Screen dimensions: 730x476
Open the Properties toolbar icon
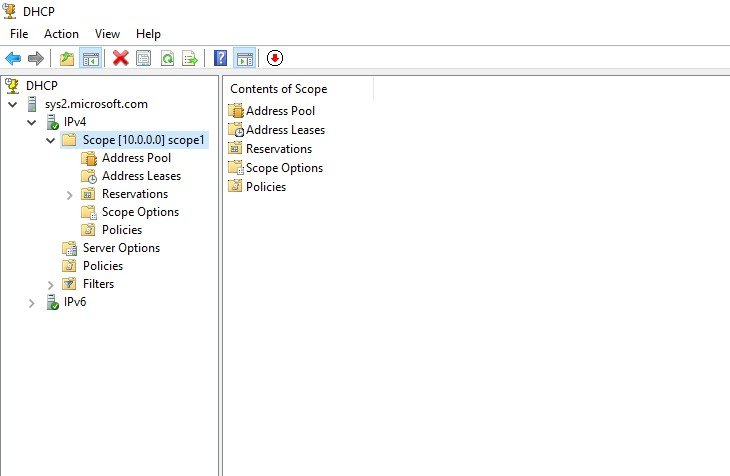143,58
